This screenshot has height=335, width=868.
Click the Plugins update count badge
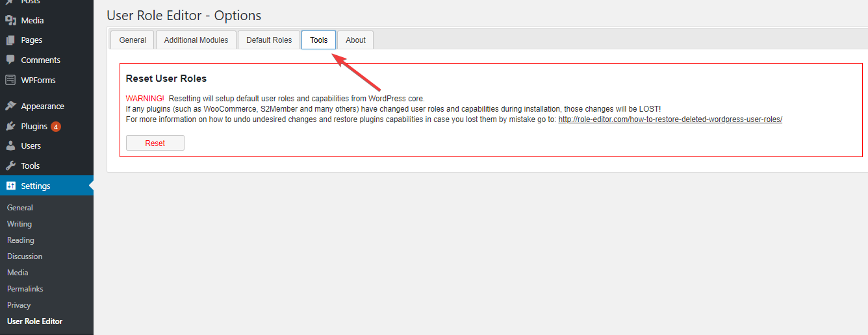(56, 127)
